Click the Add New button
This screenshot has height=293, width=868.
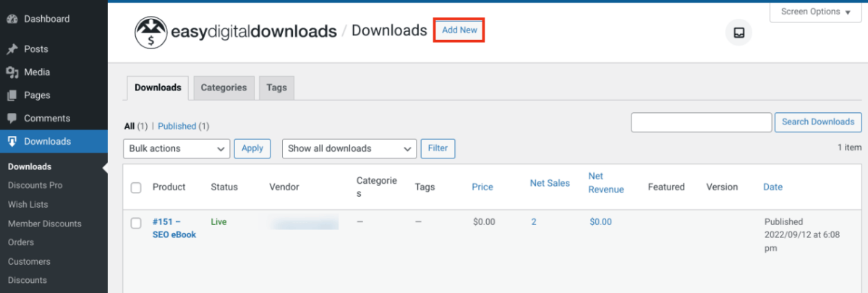tap(459, 30)
